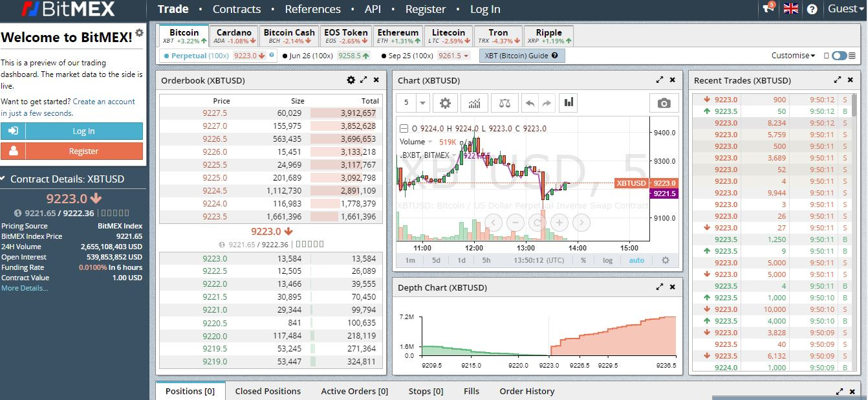
Task: Click the chart time 13:50:12 (UTC)
Action: tap(539, 260)
